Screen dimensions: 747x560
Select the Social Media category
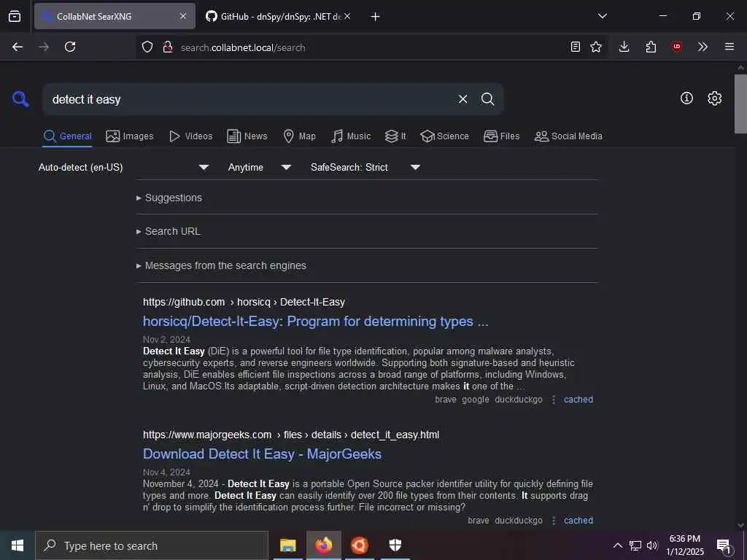click(568, 136)
